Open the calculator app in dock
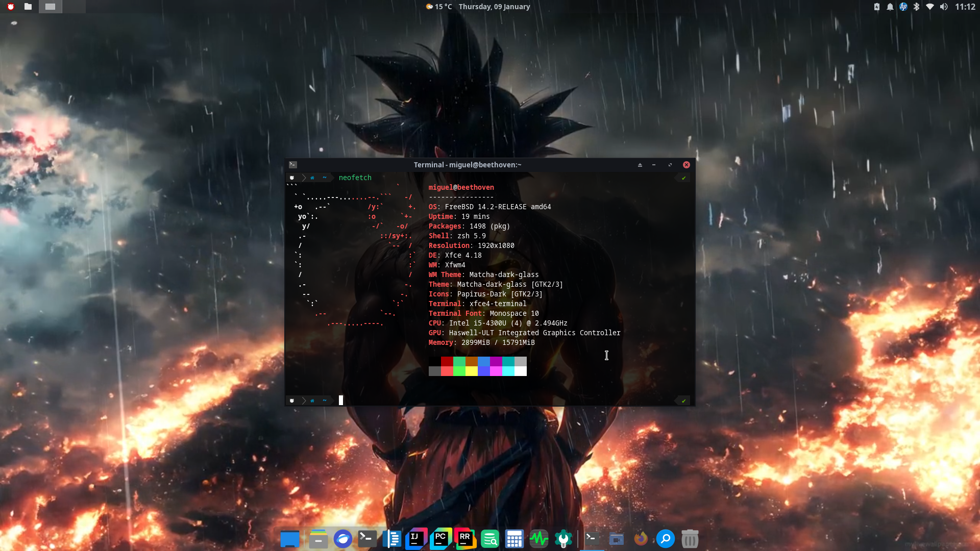Screen dimensions: 980x551 pyautogui.click(x=514, y=539)
